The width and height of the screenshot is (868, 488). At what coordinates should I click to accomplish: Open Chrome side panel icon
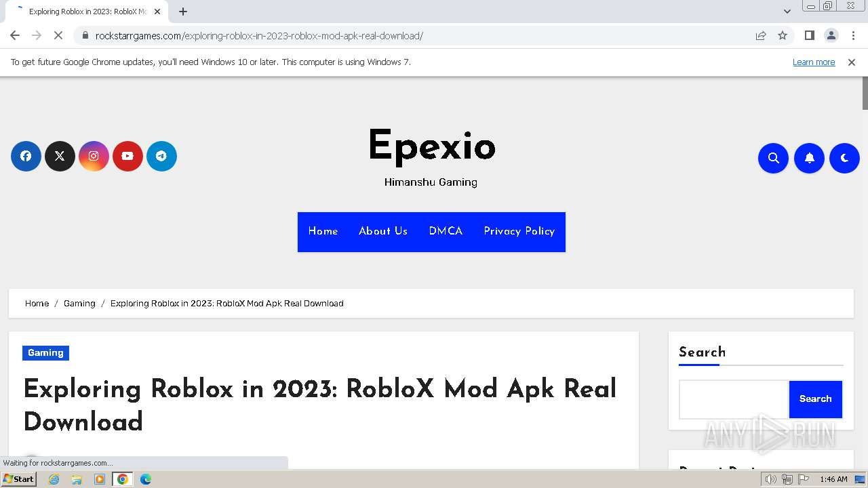(x=809, y=35)
